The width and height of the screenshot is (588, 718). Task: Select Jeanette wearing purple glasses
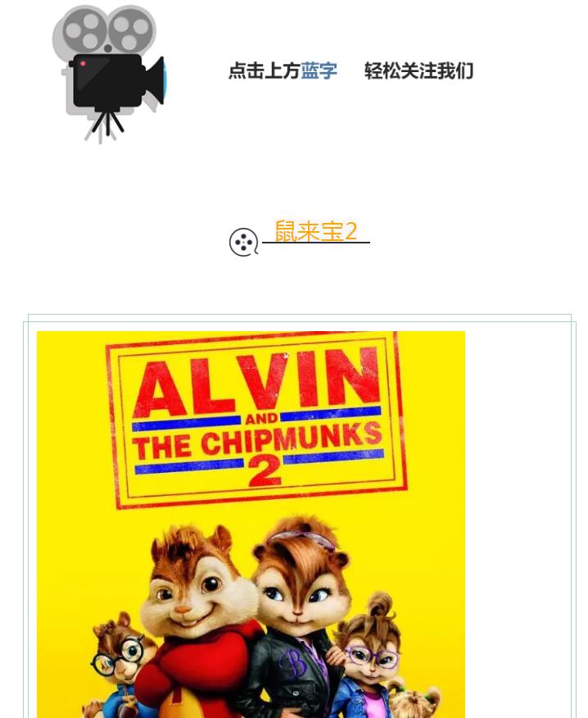click(371, 659)
